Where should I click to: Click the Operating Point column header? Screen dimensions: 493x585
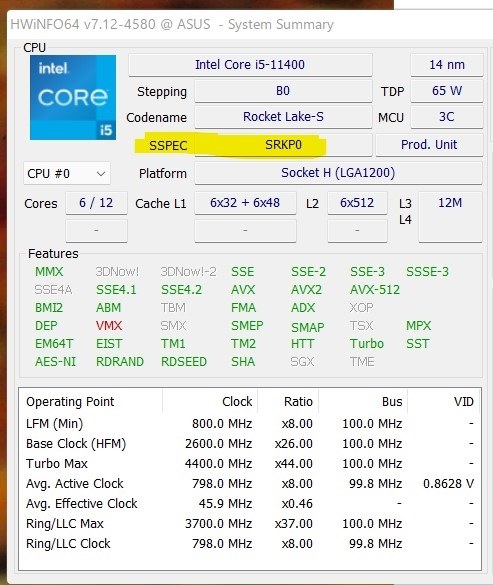tap(91, 402)
